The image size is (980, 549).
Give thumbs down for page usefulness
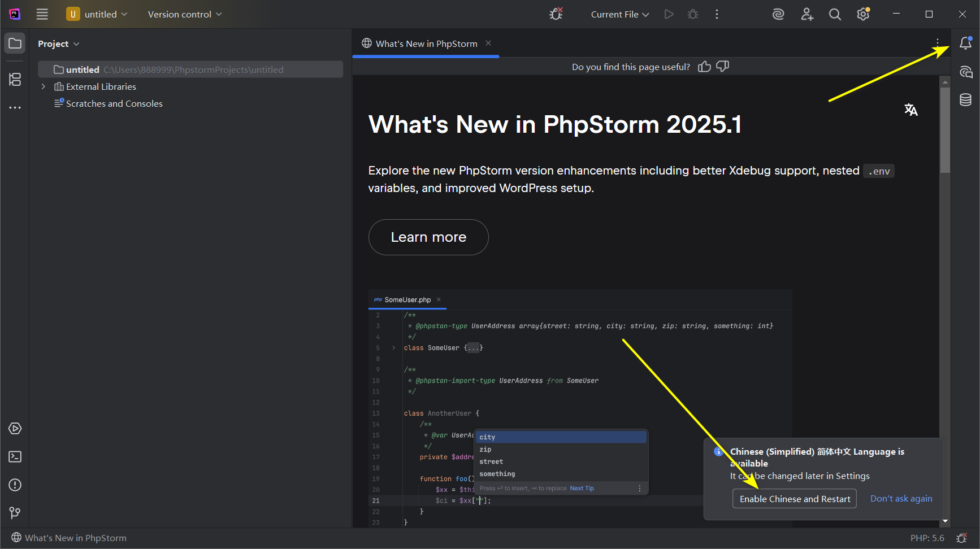[722, 67]
